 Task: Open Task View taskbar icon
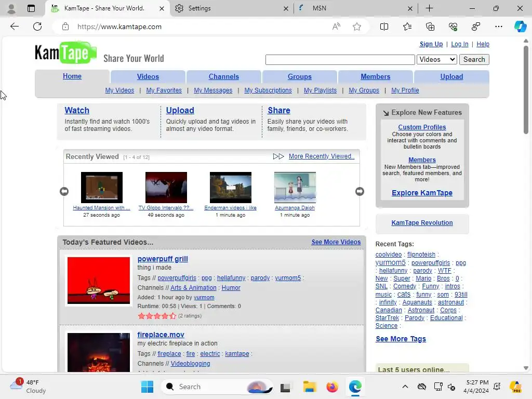[x=285, y=387]
